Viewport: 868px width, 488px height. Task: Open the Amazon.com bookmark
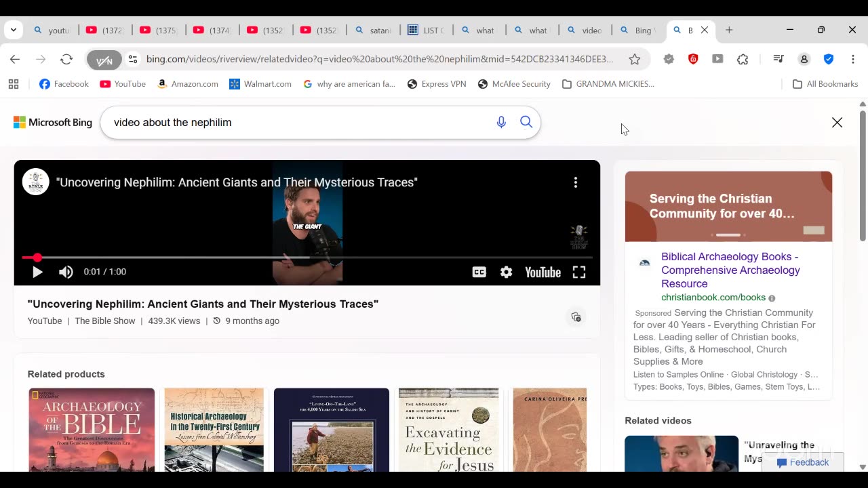[187, 84]
